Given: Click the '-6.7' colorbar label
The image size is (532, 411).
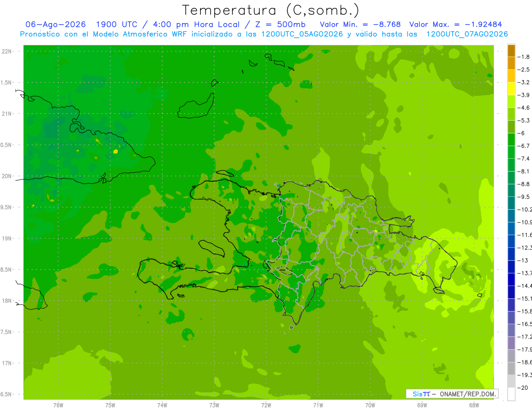Looking at the screenshot, I should (x=524, y=146).
